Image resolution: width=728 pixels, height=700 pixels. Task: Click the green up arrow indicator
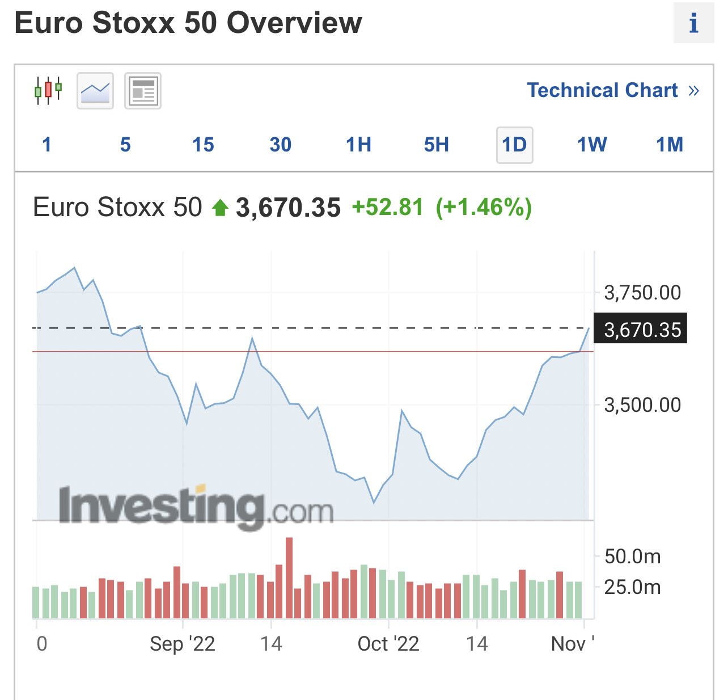[220, 208]
